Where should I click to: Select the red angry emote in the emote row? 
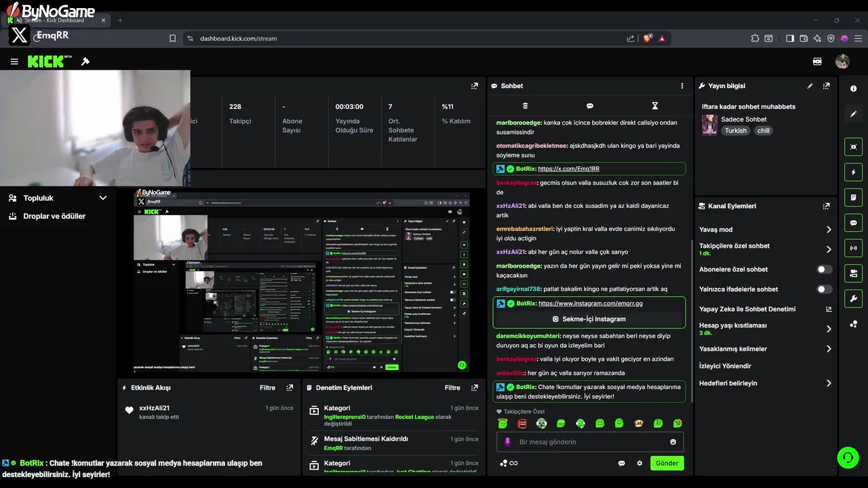[522, 424]
